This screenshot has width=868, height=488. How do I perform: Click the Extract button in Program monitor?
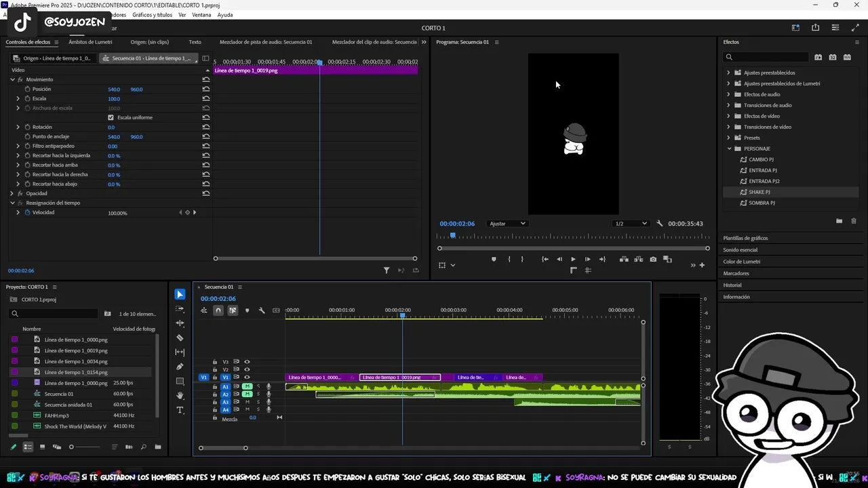pos(638,259)
